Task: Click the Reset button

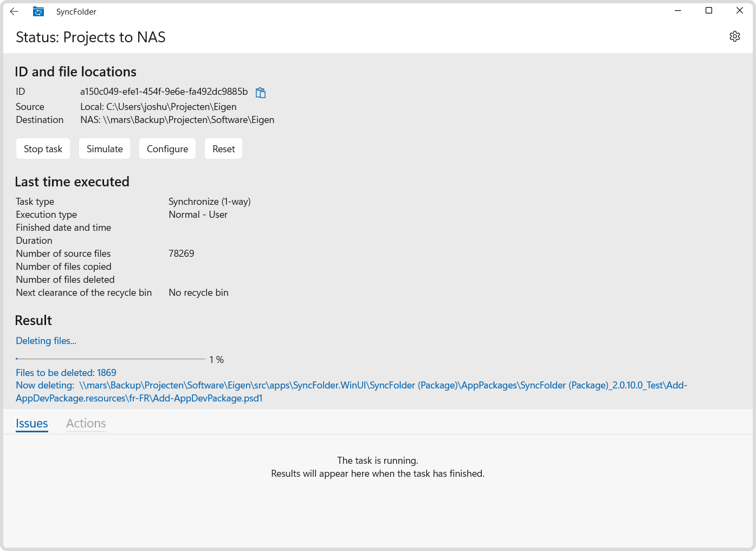Action: (x=224, y=149)
